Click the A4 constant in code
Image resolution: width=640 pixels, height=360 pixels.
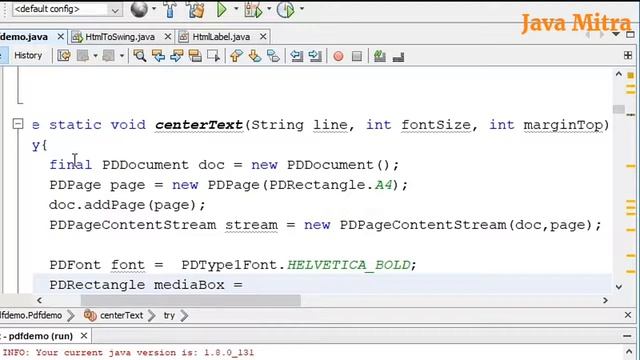coord(383,185)
